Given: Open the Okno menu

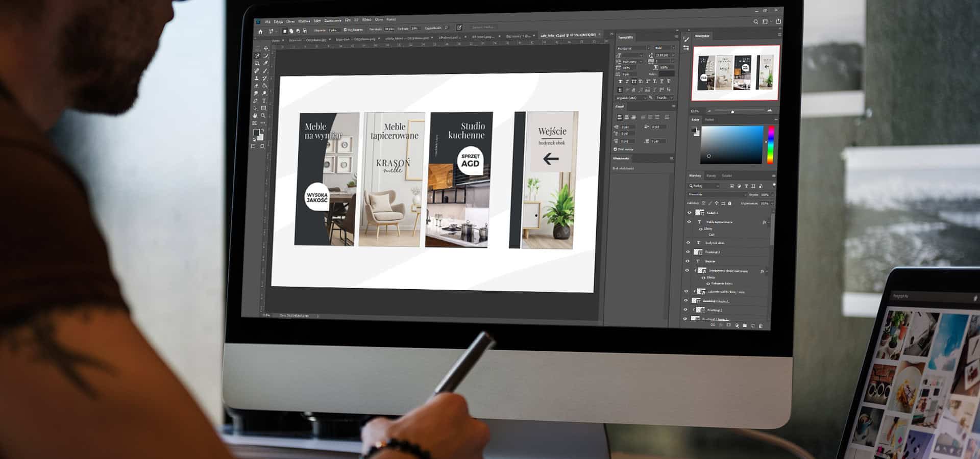Looking at the screenshot, I should pos(379,20).
